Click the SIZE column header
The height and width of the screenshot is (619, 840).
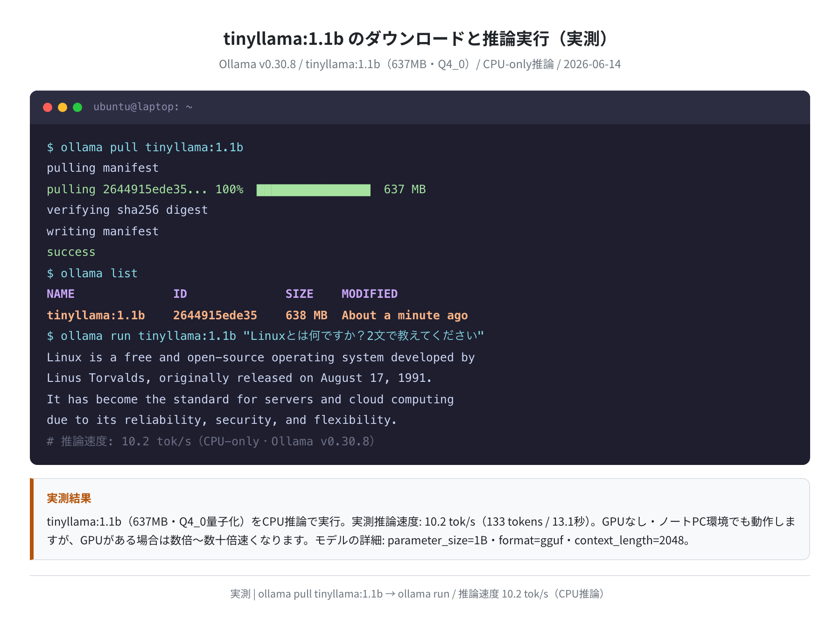click(x=300, y=294)
